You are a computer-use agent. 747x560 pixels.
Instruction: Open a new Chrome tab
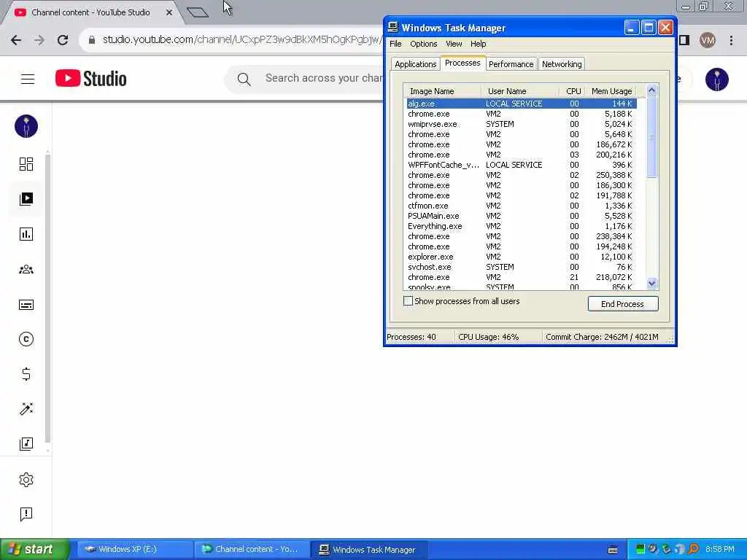(x=198, y=12)
